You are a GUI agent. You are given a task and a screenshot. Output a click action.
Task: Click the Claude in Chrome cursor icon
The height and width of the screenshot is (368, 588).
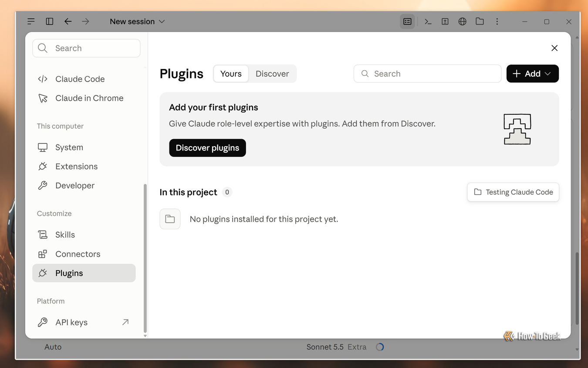[x=43, y=98]
